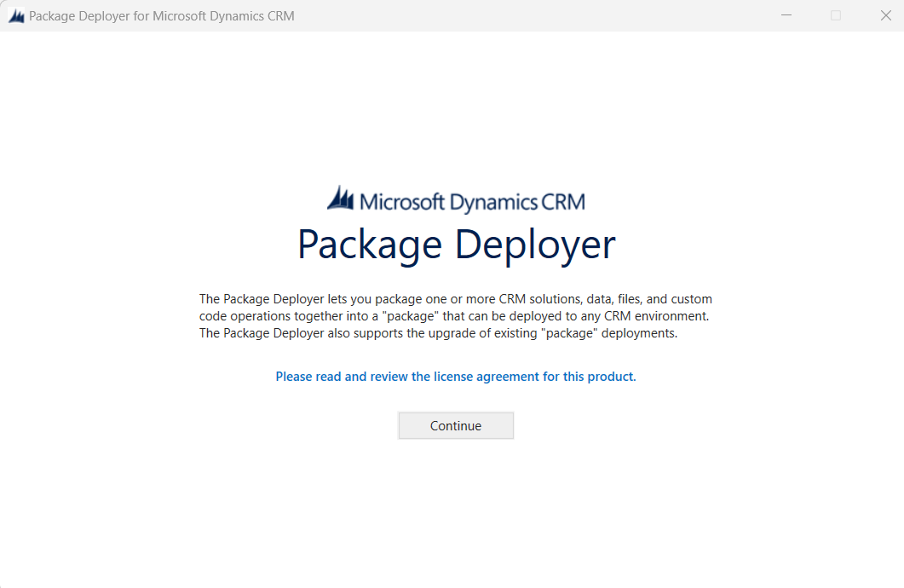Minimize the Package Deployer window

(786, 15)
